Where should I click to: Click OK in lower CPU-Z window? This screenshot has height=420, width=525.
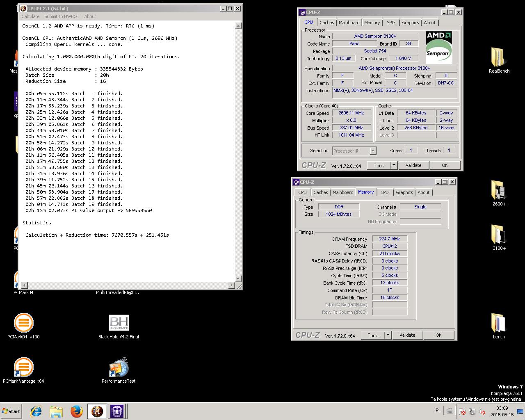(438, 335)
